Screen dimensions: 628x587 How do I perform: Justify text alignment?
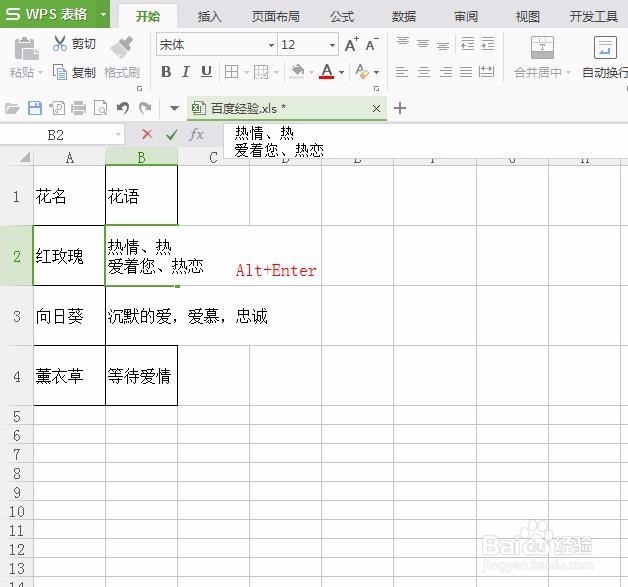(466, 72)
